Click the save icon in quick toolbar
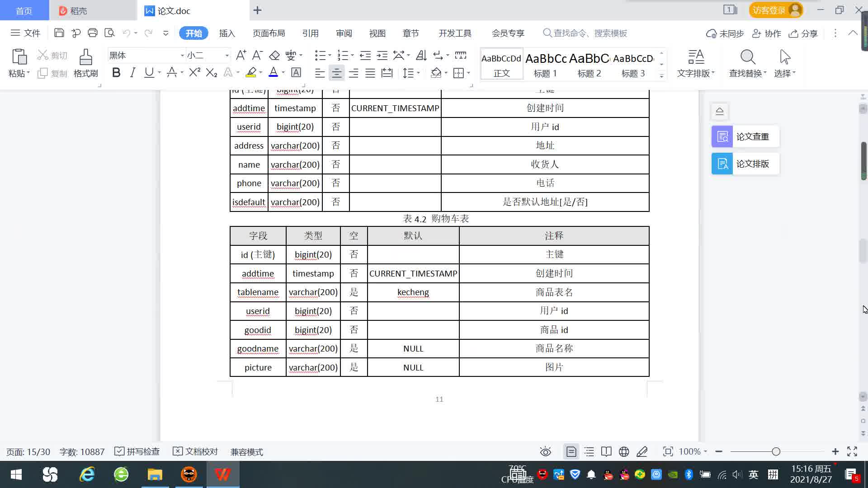868x488 pixels. [x=59, y=33]
